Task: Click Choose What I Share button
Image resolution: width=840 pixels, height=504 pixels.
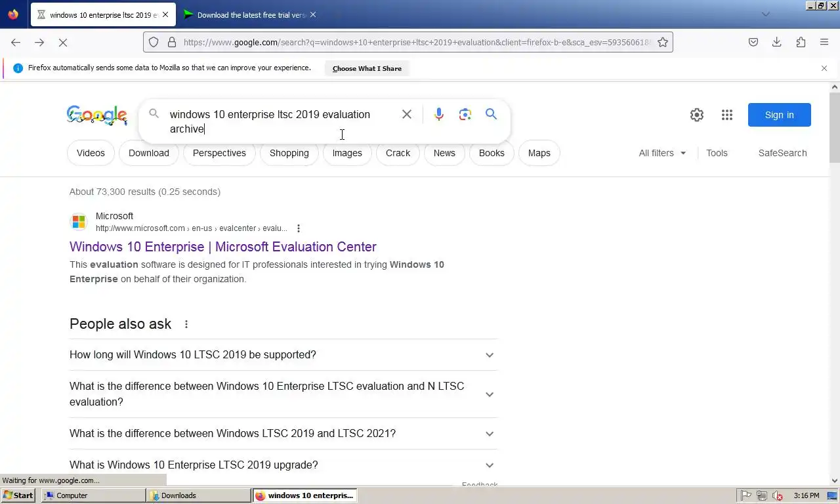Action: tap(367, 68)
